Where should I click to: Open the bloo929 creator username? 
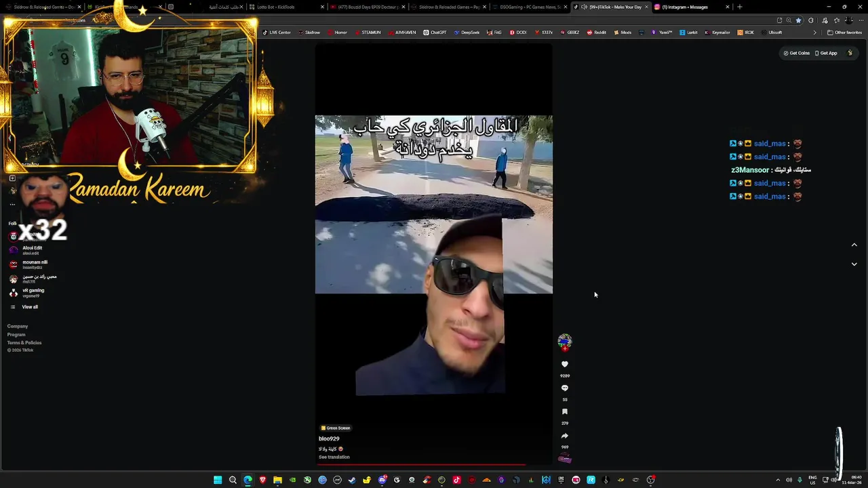tap(329, 439)
